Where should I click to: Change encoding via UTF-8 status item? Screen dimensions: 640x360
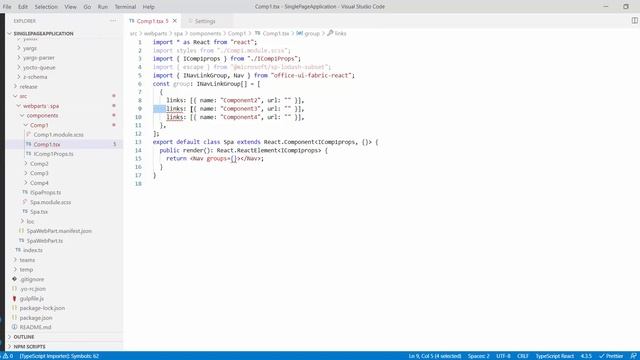pos(503,356)
